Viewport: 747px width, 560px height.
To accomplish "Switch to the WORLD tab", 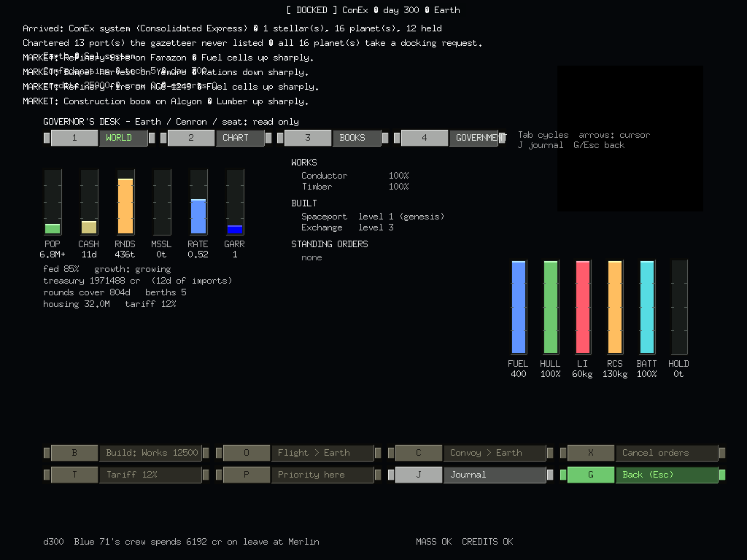I will [x=99, y=138].
